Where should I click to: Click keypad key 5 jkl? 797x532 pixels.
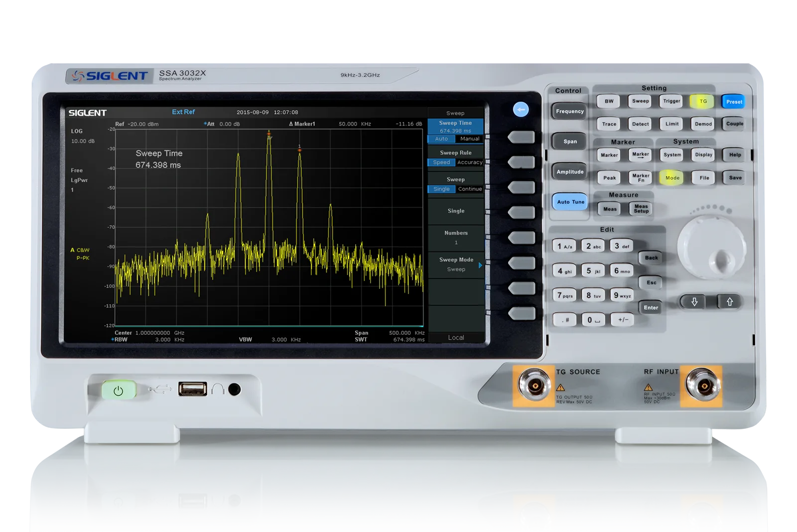click(593, 271)
